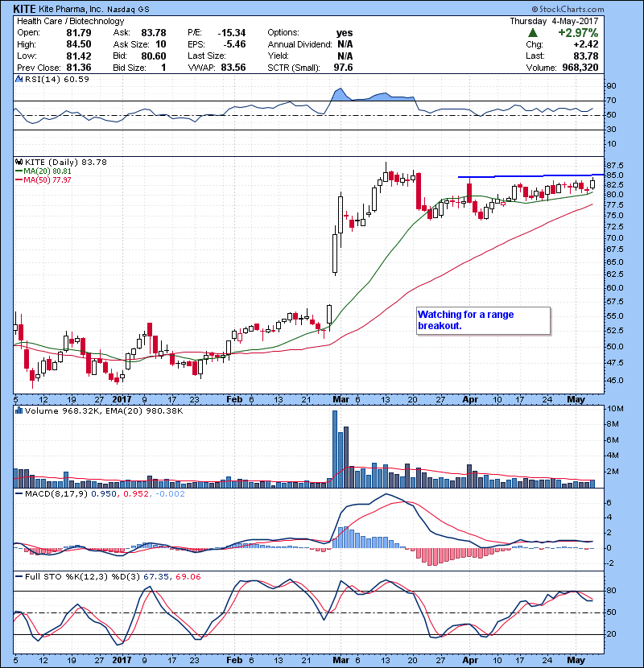This screenshot has width=644, height=668.
Task: Click the green up-arrow change indicator
Action: 532,33
